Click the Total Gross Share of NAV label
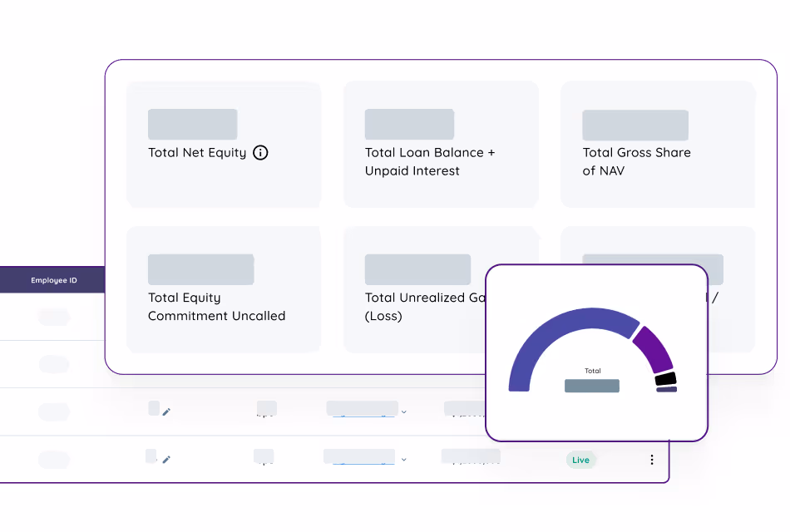Image resolution: width=790 pixels, height=532 pixels. click(x=636, y=162)
